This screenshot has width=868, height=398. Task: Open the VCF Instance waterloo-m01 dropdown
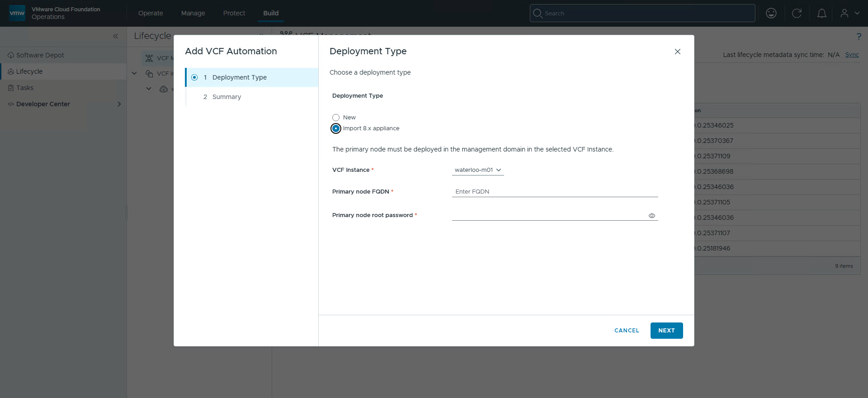(478, 170)
